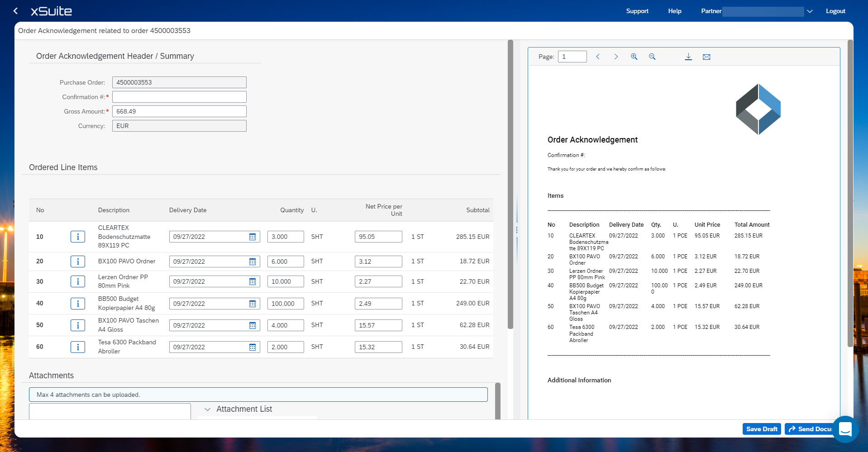
Task: Open the Support menu
Action: (637, 11)
